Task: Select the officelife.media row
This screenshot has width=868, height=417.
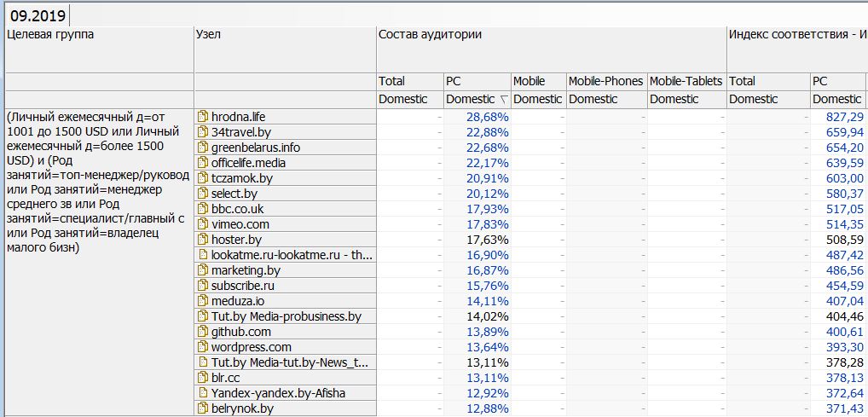Action: pyautogui.click(x=248, y=163)
